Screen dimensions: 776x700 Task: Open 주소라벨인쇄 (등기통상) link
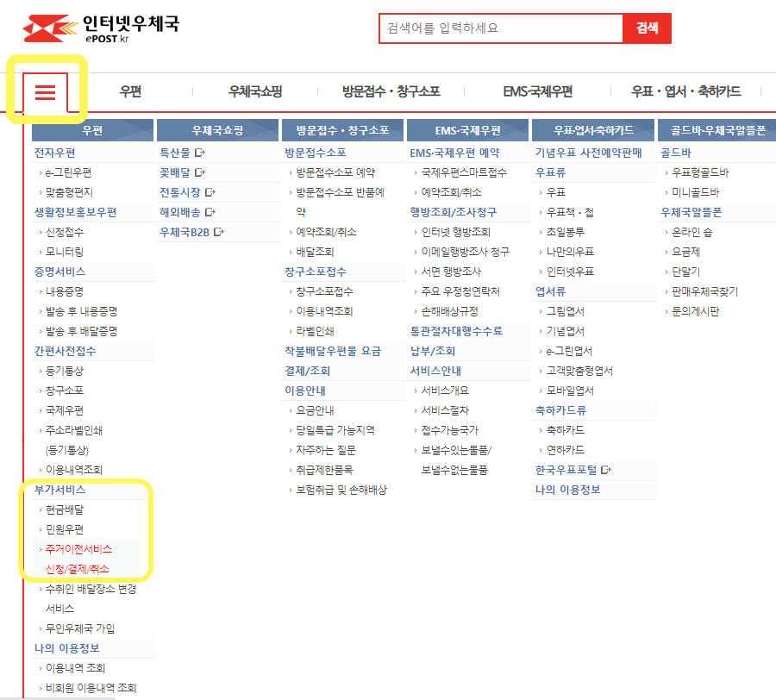[74, 441]
